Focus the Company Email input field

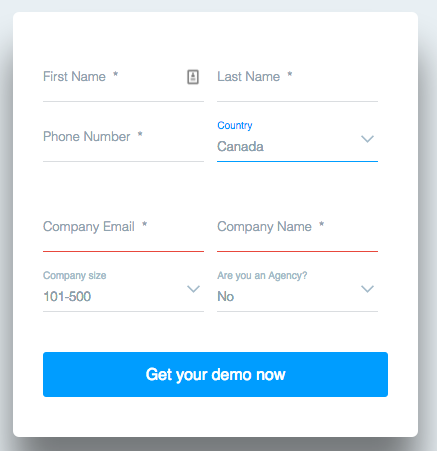123,231
